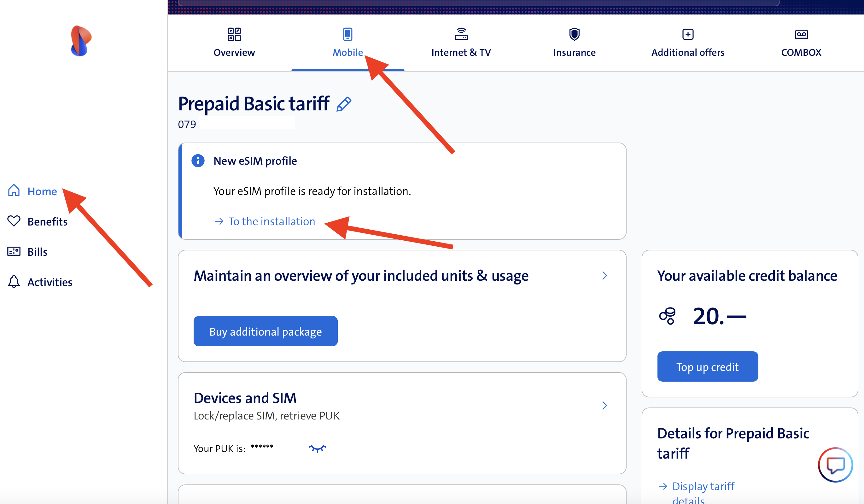This screenshot has height=504, width=864.
Task: Expand the included units & usage card
Action: coord(604,276)
